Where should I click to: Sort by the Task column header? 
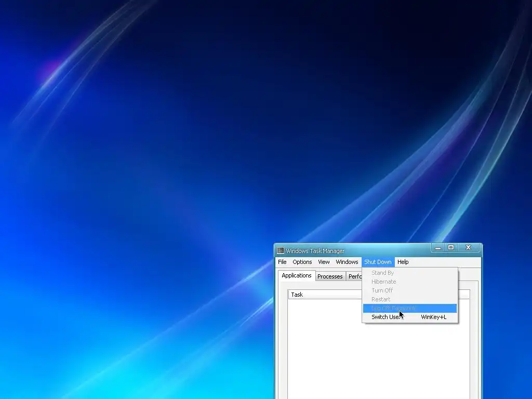pos(325,295)
